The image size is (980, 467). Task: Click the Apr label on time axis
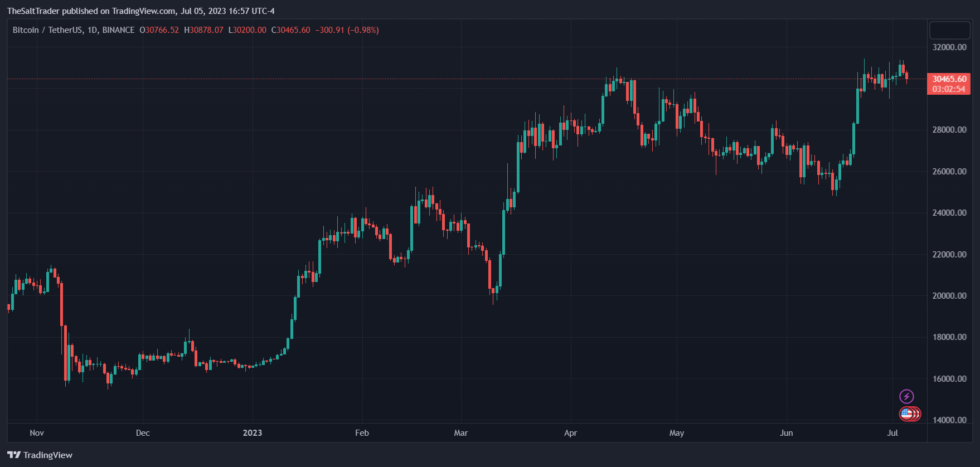(570, 433)
